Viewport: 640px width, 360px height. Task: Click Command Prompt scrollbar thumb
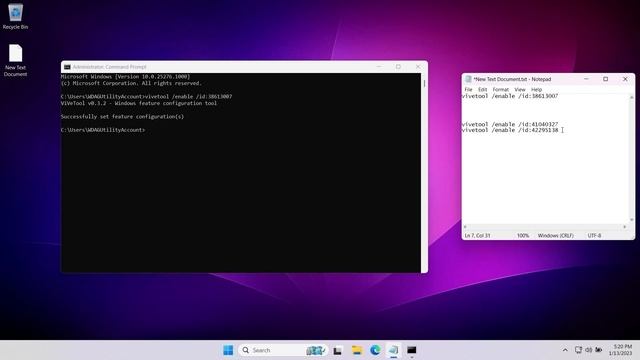pyautogui.click(x=424, y=83)
